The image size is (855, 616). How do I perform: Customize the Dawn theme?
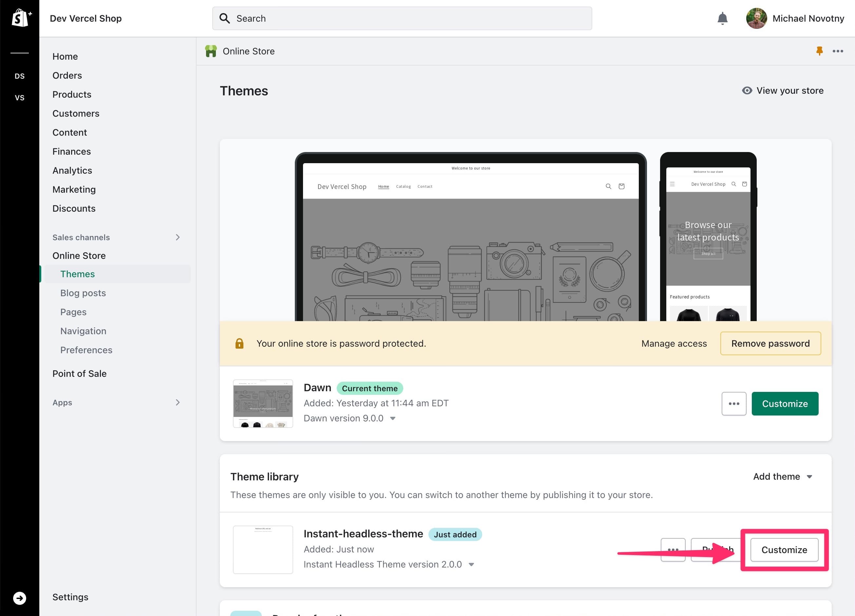pyautogui.click(x=785, y=403)
